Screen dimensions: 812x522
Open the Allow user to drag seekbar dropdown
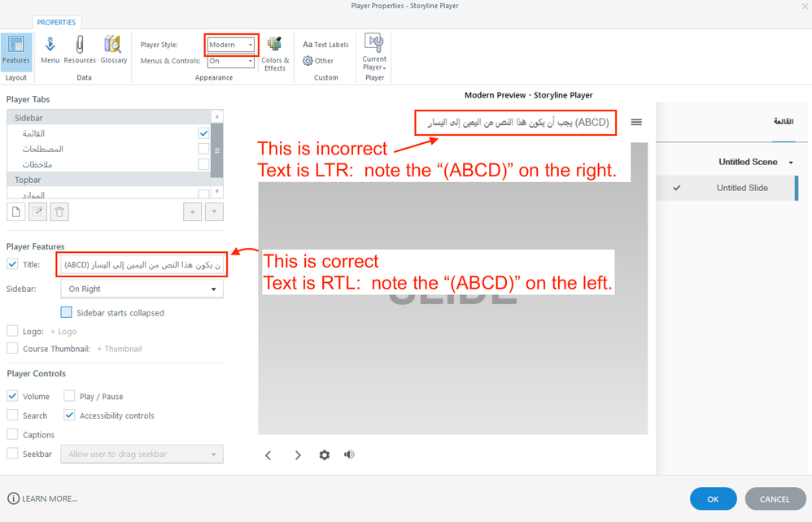click(142, 455)
